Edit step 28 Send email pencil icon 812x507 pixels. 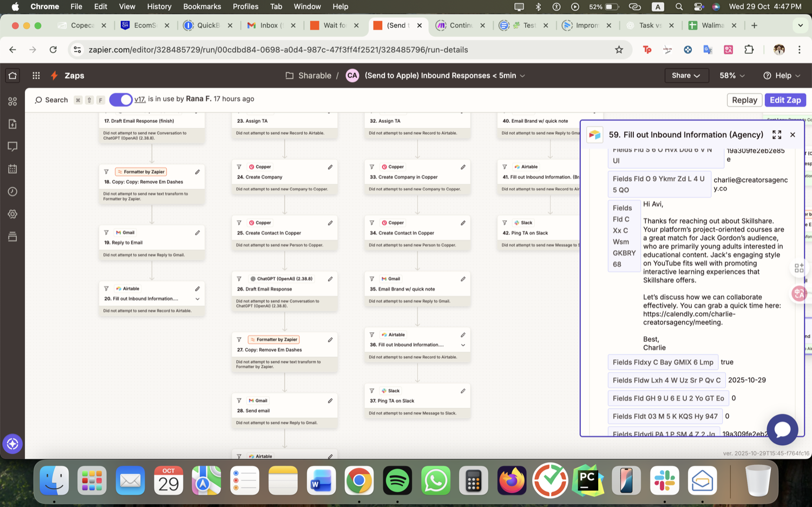pyautogui.click(x=330, y=401)
